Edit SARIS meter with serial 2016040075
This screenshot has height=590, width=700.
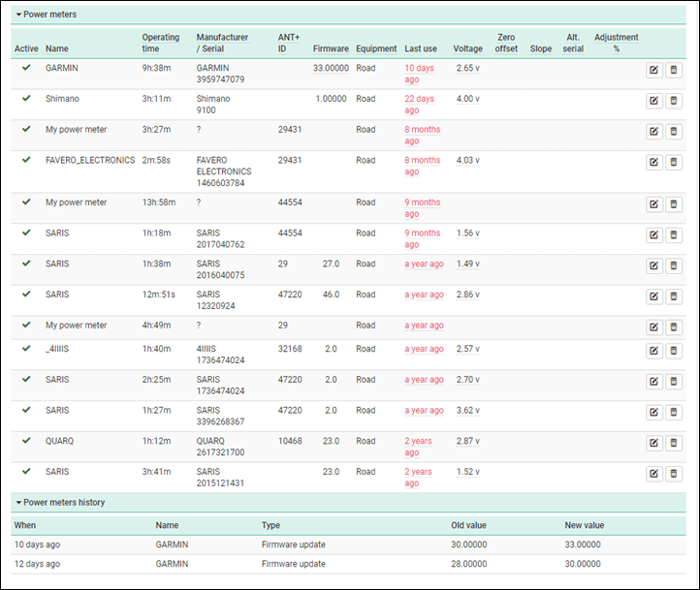654,265
